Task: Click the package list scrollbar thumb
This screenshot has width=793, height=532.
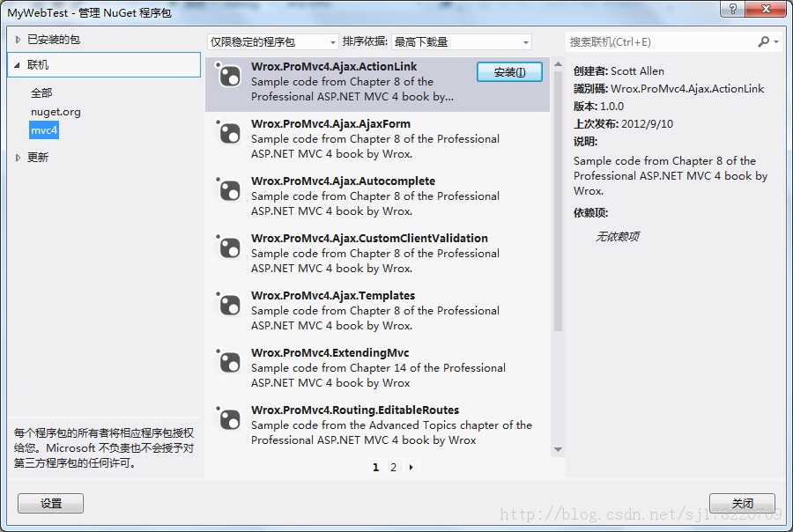Action: [x=558, y=202]
